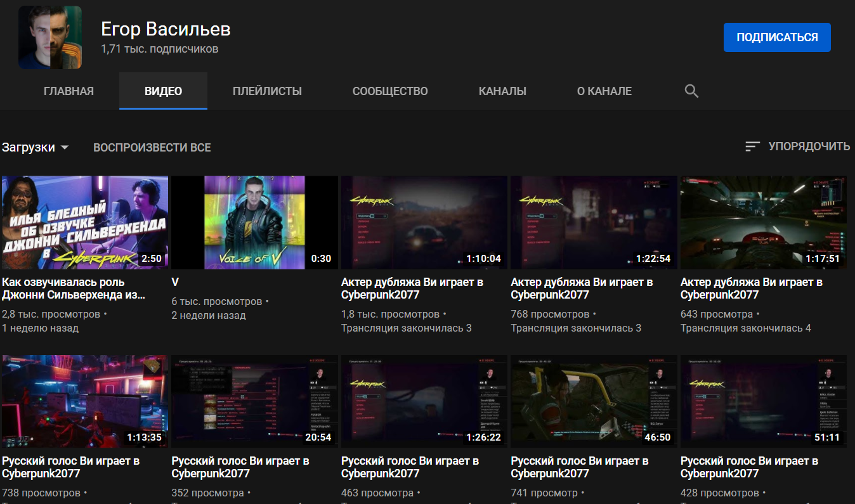Viewport: 855px width, 504px height.
Task: Open the 51:11 video thumbnail
Action: [x=764, y=401]
